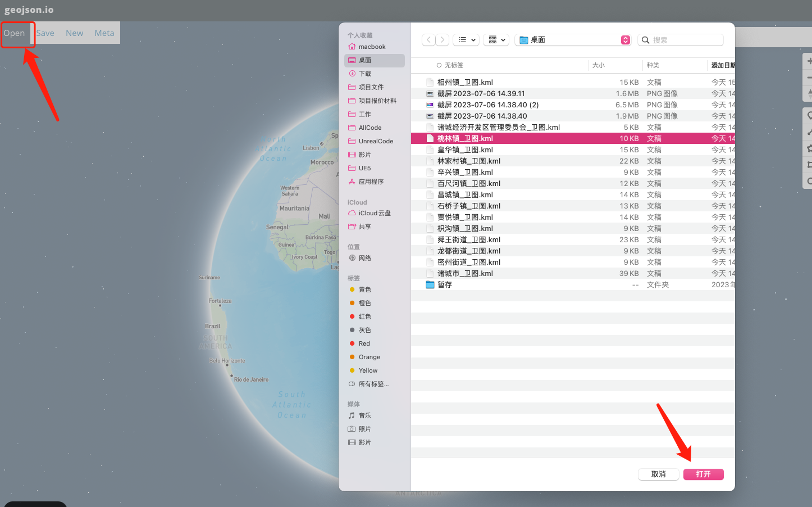Select file 百尺河镇_卫图.kml

(x=573, y=183)
